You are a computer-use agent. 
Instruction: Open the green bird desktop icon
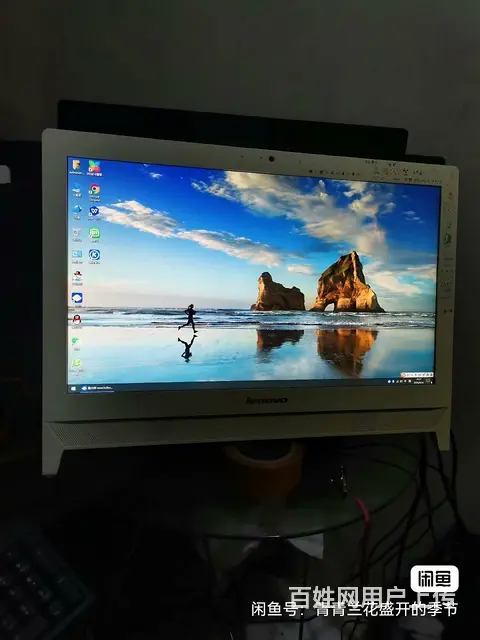[76, 343]
